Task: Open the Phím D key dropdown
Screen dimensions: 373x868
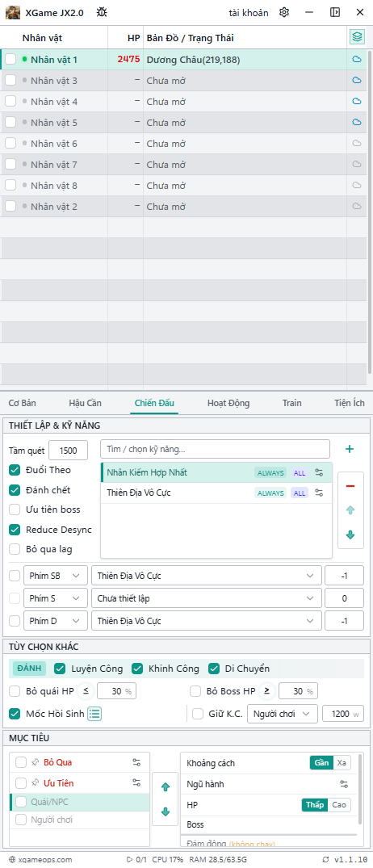Action: click(x=56, y=621)
